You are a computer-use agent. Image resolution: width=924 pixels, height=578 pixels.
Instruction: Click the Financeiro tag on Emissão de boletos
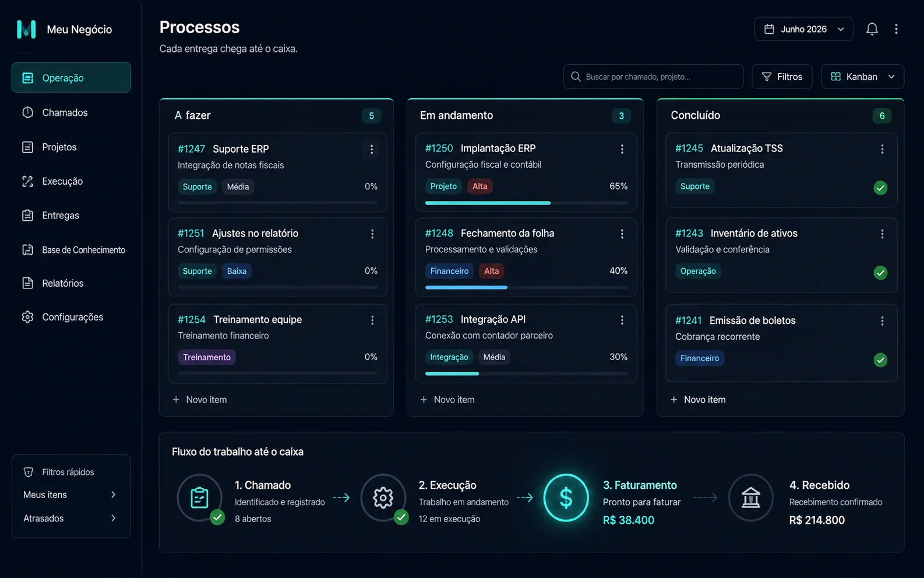click(x=700, y=358)
